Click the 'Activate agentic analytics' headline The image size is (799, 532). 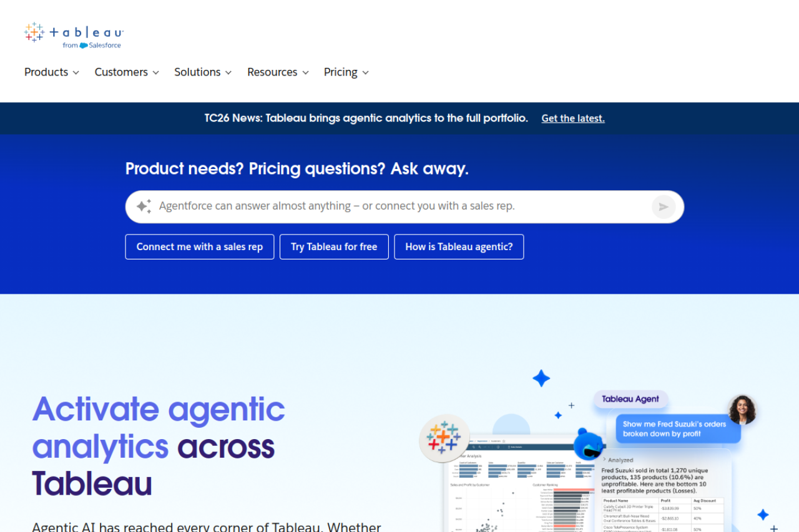pos(159,447)
